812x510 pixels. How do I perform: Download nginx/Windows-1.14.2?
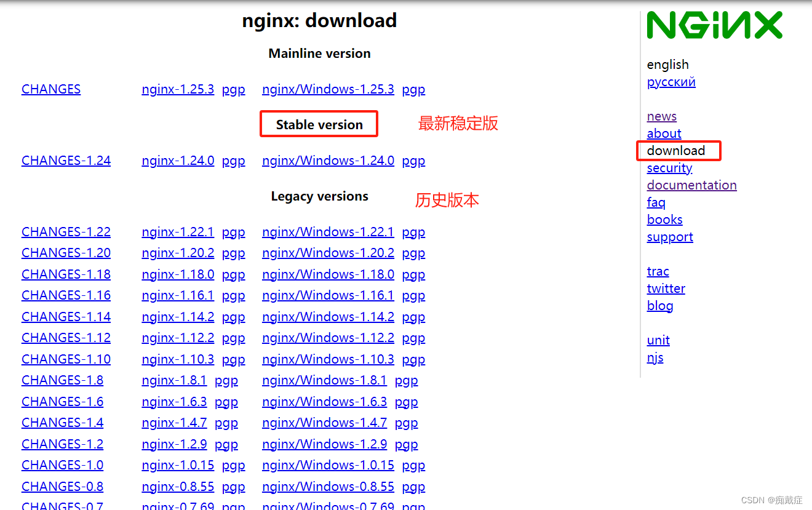point(328,317)
